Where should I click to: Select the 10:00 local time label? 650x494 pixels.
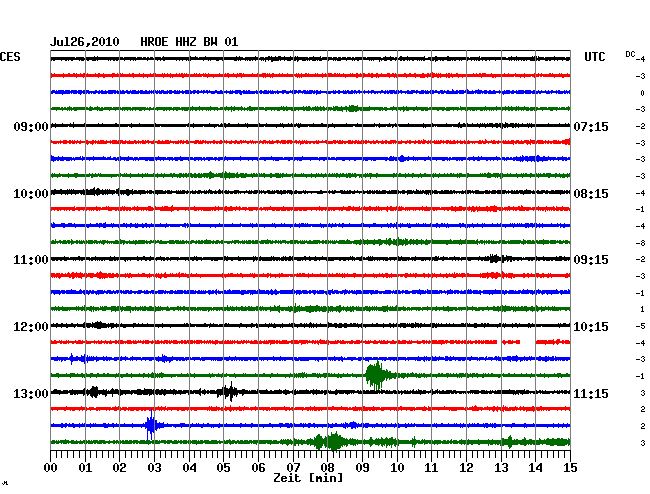[x=31, y=194]
